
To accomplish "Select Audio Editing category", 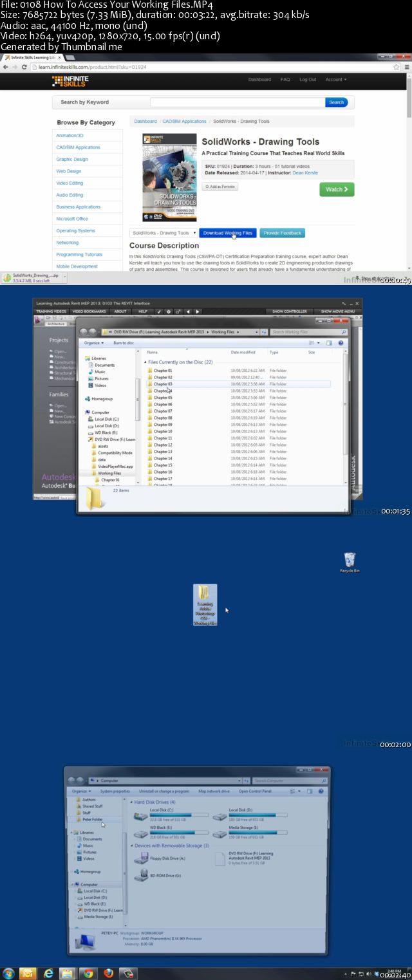I will click(x=70, y=195).
